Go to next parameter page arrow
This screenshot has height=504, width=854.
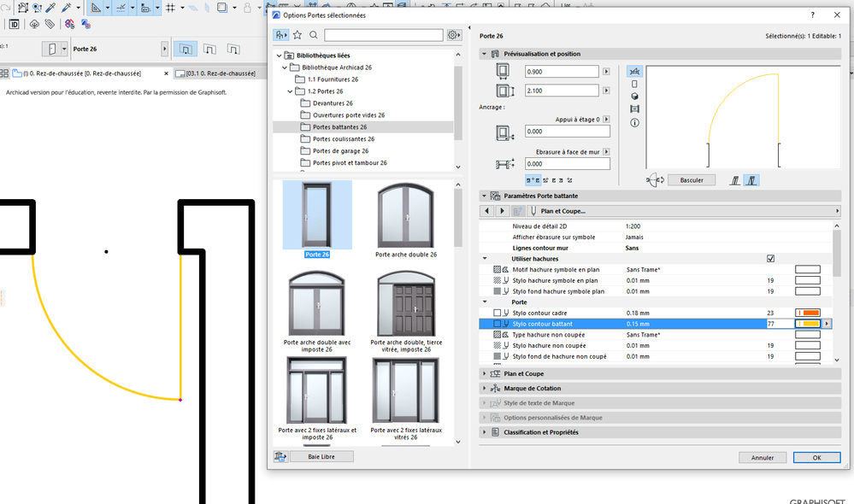(502, 211)
